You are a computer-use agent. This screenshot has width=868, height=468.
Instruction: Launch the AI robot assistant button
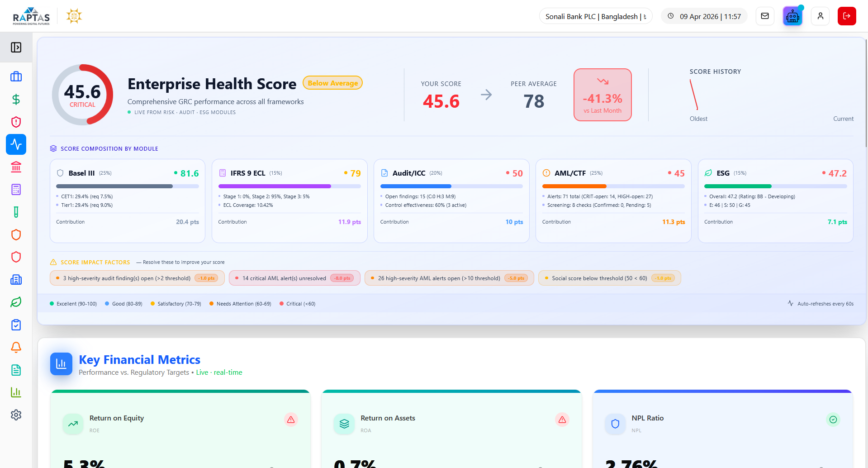[792, 16]
